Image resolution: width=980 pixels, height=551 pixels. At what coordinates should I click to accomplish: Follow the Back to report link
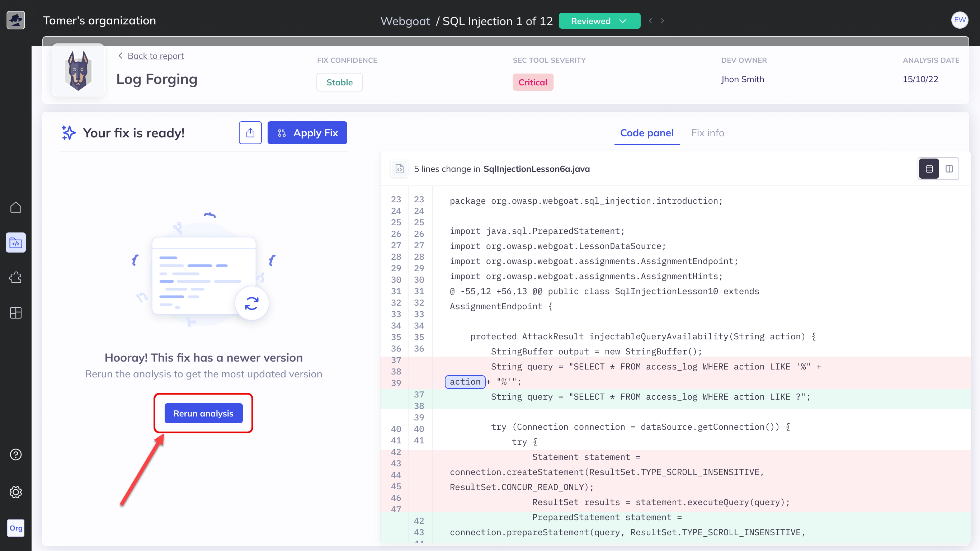point(155,56)
